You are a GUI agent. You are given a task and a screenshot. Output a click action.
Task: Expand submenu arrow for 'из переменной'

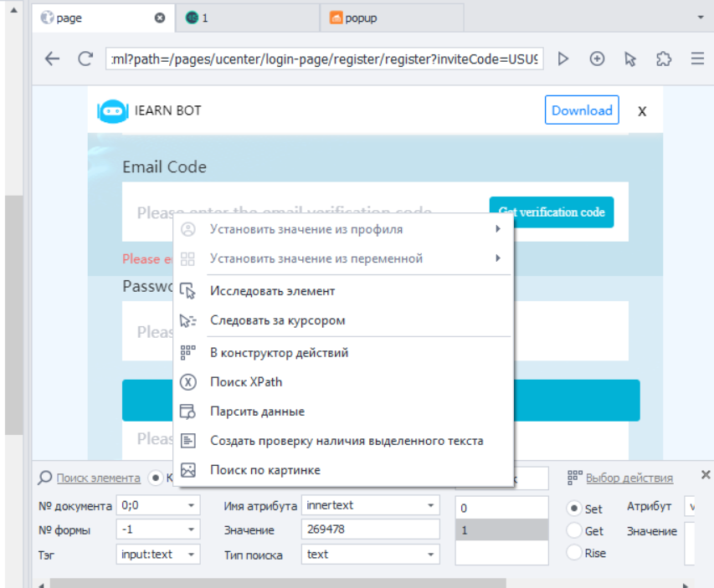(498, 258)
